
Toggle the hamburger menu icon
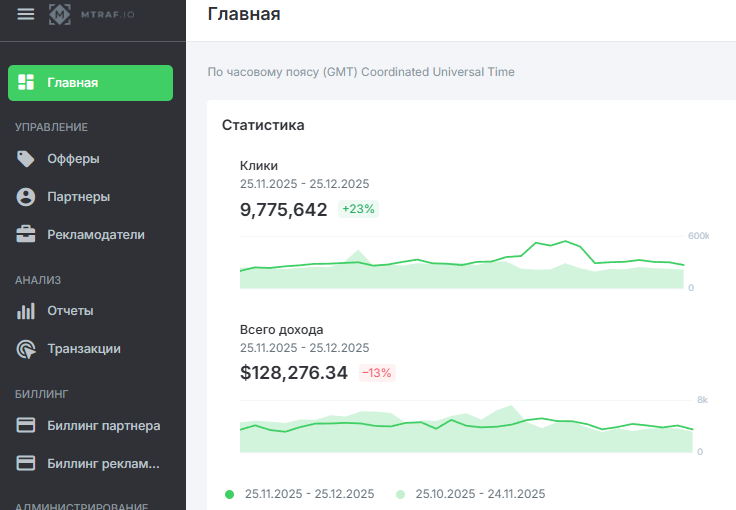coord(26,14)
